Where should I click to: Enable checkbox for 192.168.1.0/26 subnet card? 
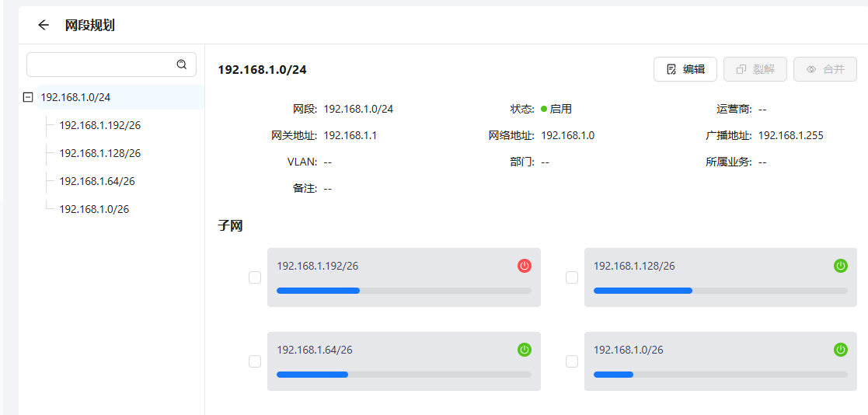(x=572, y=361)
